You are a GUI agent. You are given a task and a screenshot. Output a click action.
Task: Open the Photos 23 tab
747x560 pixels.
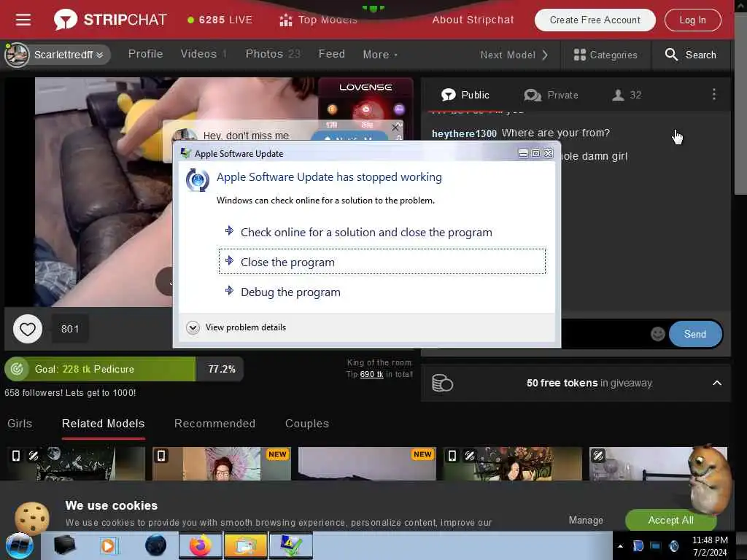click(x=273, y=54)
